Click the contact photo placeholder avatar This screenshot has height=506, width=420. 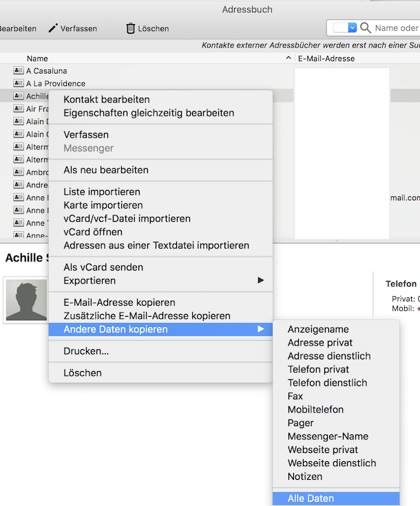[26, 300]
